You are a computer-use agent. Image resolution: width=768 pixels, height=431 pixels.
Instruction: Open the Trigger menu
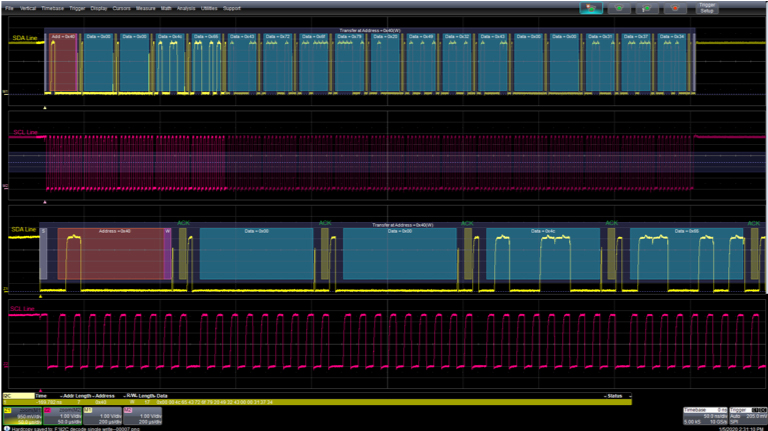77,7
